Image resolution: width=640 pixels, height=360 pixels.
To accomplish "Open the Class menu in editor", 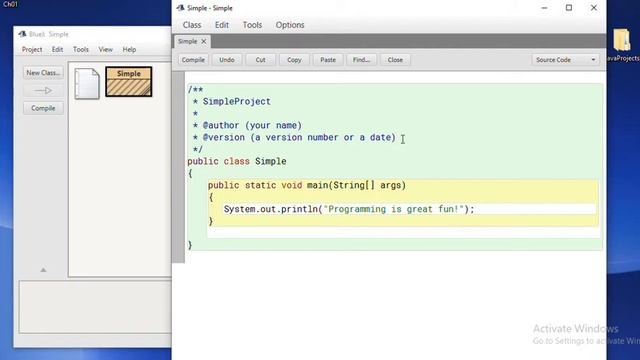I will point(192,25).
